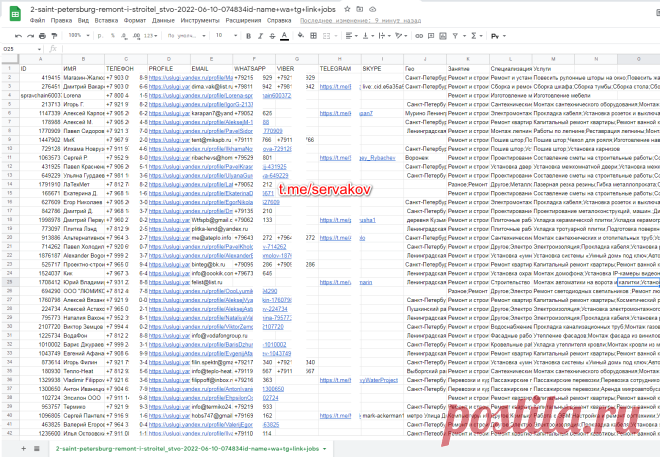The width and height of the screenshot is (660, 457).
Task: Activate the paint format tool
Action: click(54, 36)
